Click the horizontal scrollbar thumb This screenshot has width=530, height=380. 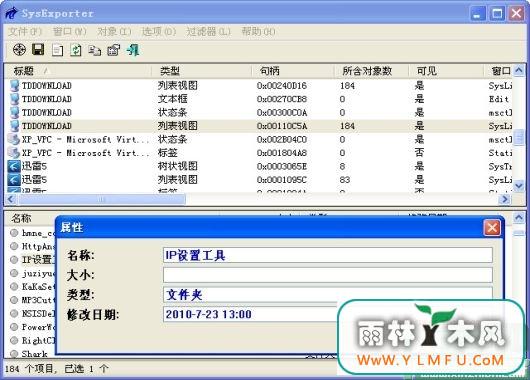click(x=102, y=199)
